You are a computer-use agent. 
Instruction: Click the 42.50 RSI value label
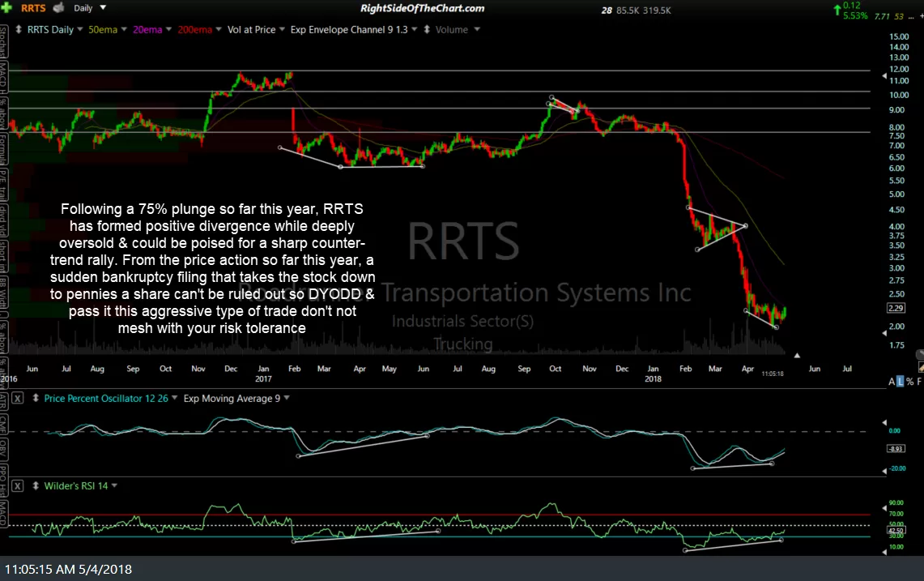[896, 530]
